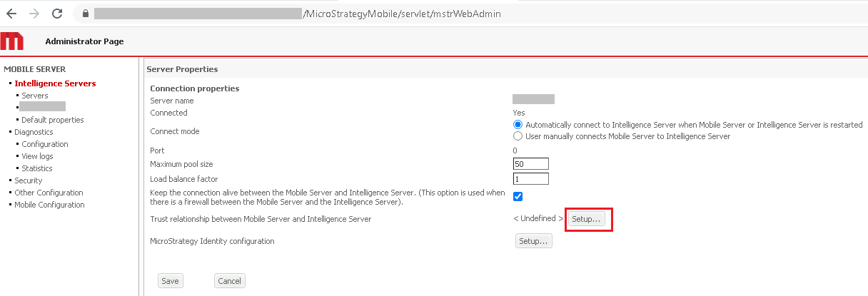This screenshot has height=296, width=868.
Task: Open Statistics page in sidebar
Action: [37, 168]
